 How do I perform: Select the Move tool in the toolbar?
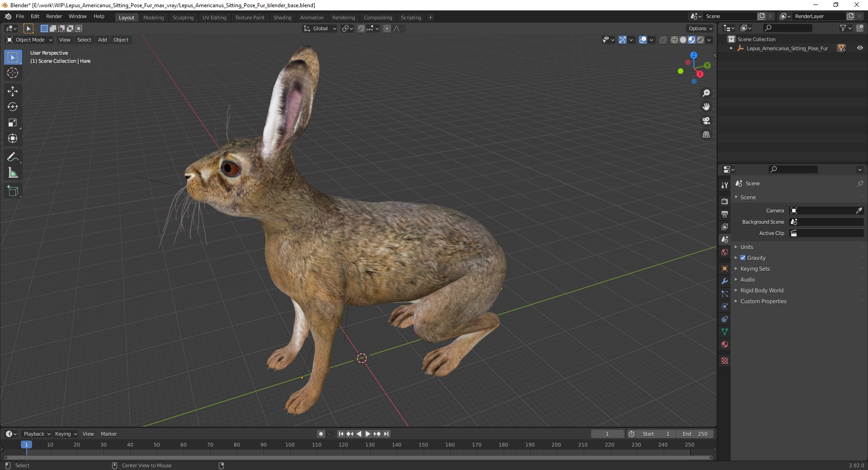13,91
